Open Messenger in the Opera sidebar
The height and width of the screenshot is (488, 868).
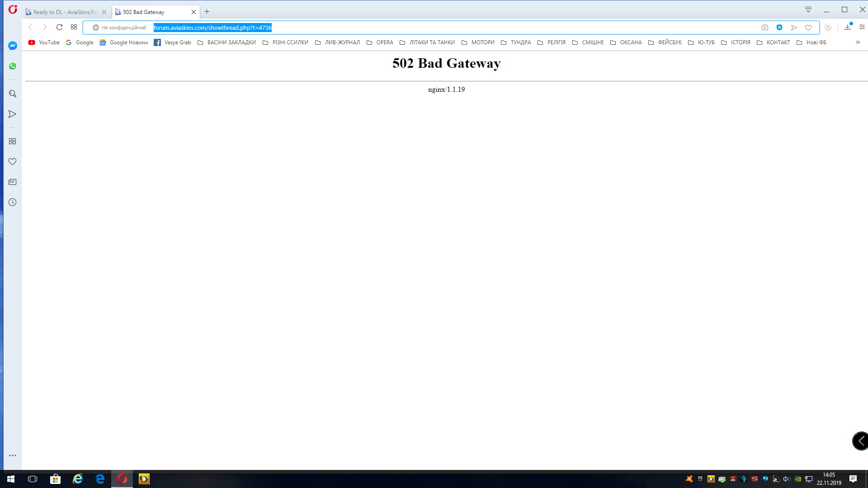coord(13,46)
